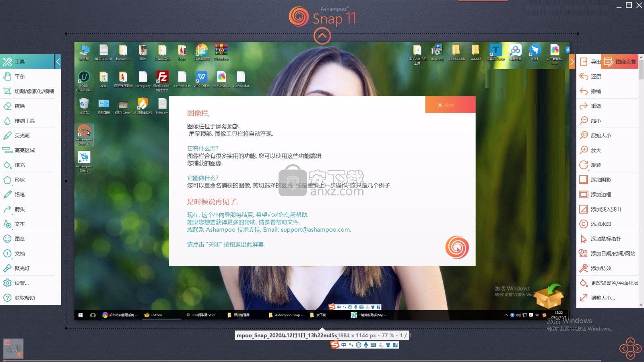644x362 pixels.
Task: Collapse top image bar with up chevron
Action: click(x=322, y=36)
